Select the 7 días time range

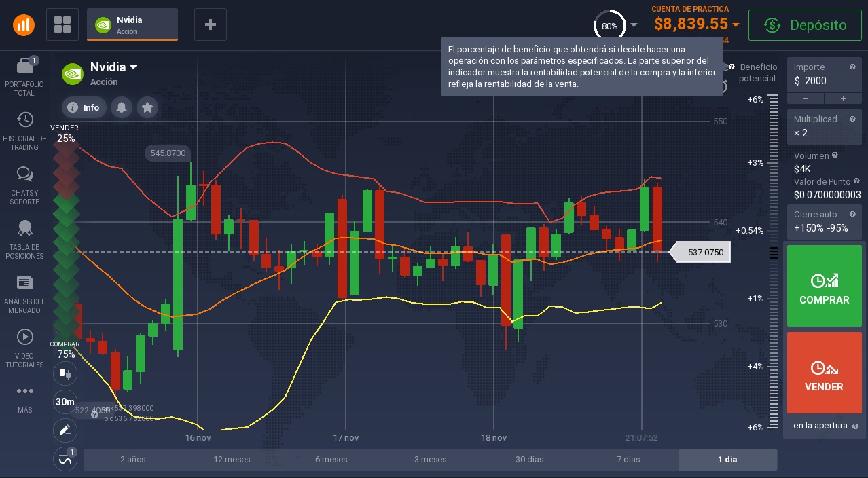pyautogui.click(x=628, y=460)
